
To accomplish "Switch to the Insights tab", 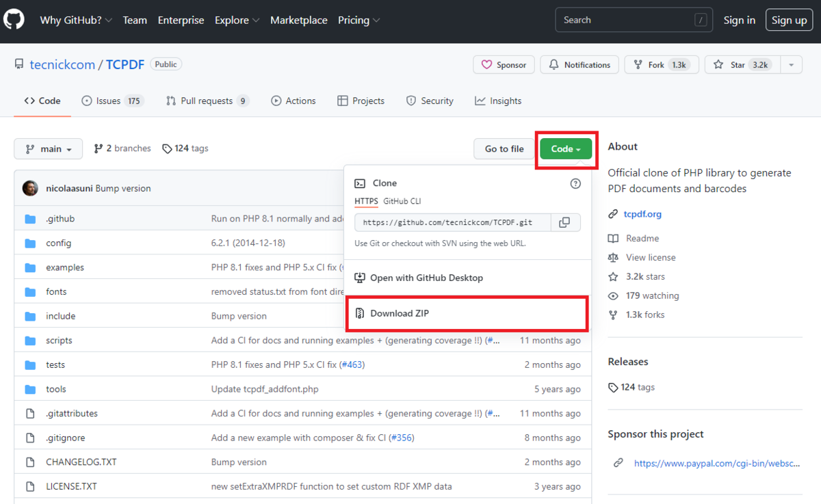I will (x=498, y=101).
